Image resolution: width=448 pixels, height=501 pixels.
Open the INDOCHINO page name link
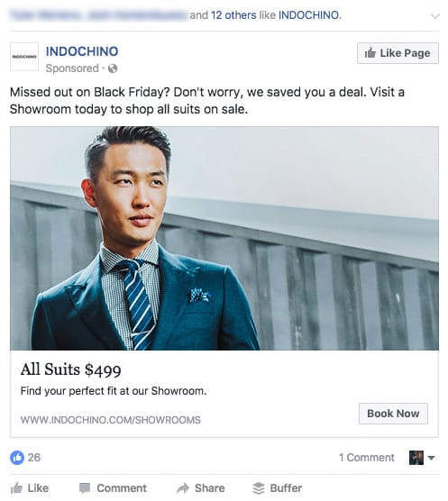tap(82, 51)
